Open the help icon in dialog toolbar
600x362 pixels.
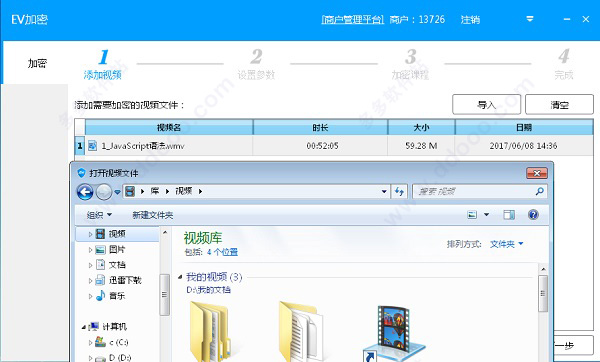click(533, 215)
